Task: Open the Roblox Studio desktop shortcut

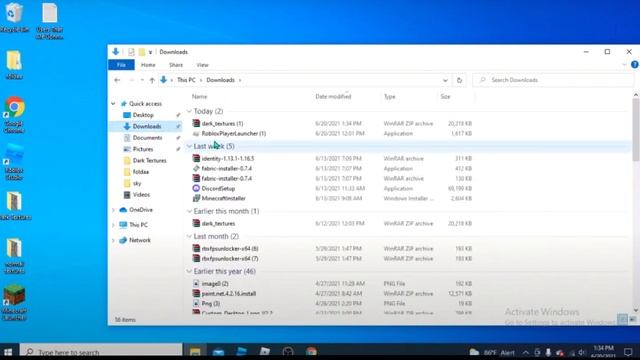Action: [x=14, y=162]
